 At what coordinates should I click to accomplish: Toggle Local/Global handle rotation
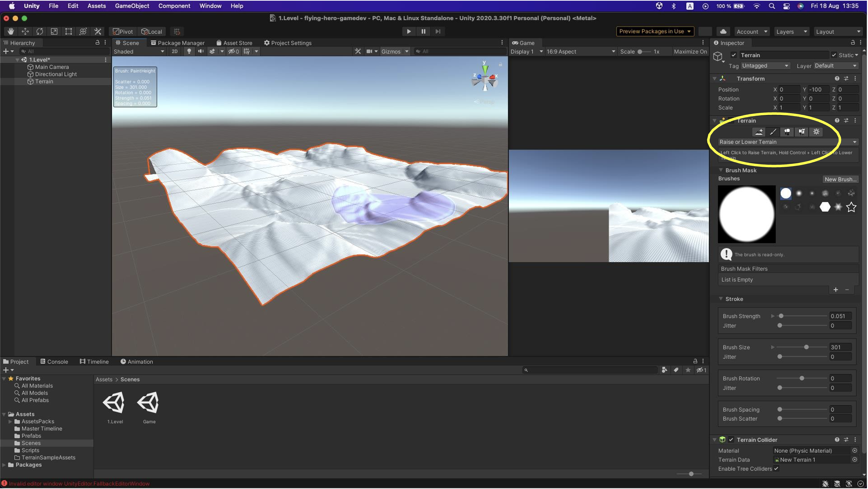[152, 32]
